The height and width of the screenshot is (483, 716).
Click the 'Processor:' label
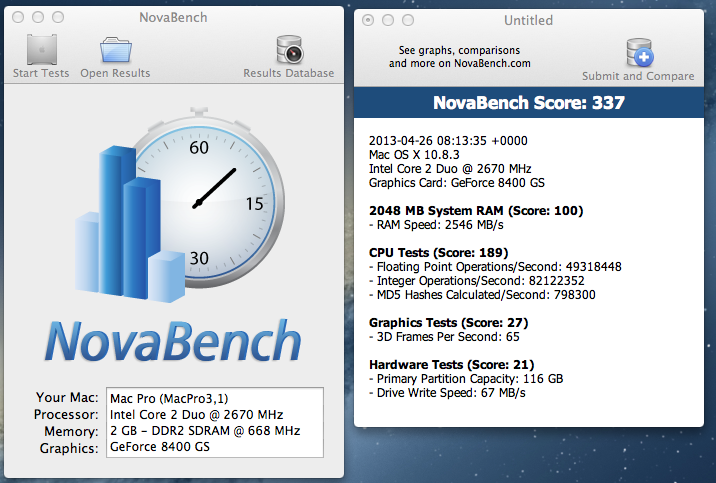[x=66, y=414]
